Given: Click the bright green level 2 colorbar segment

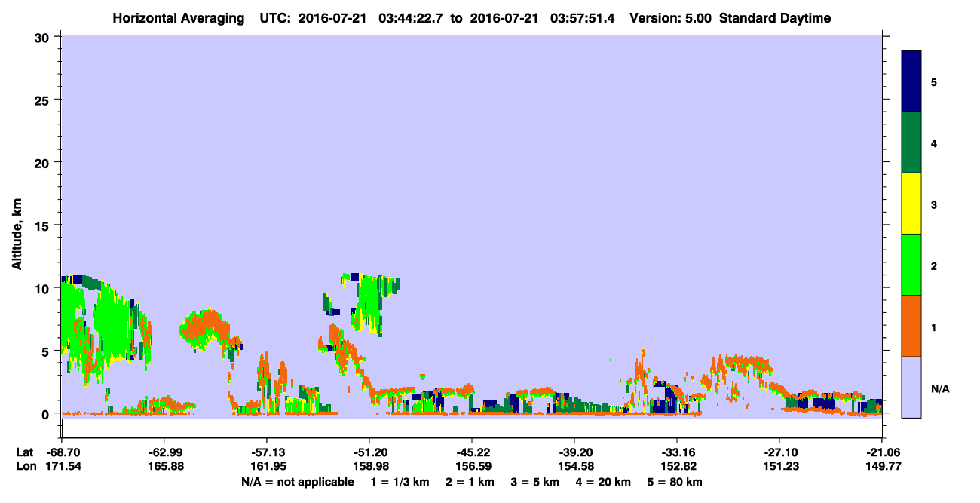Looking at the screenshot, I should (911, 265).
